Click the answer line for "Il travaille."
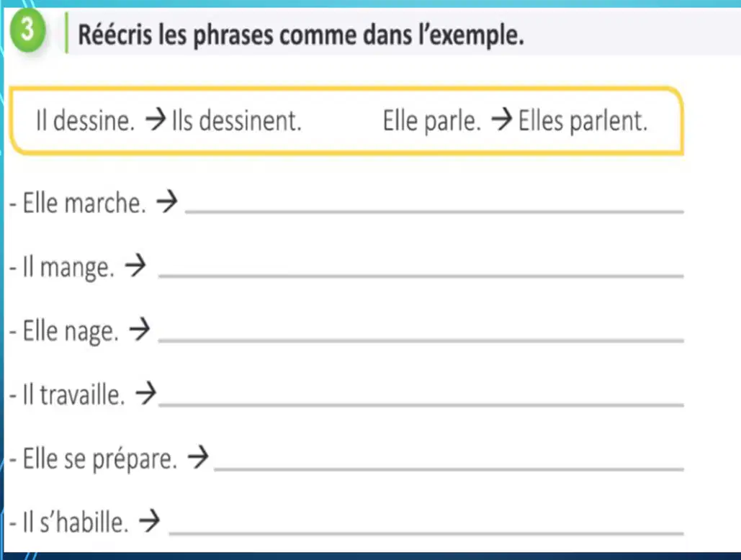This screenshot has height=560, width=741. pyautogui.click(x=421, y=404)
